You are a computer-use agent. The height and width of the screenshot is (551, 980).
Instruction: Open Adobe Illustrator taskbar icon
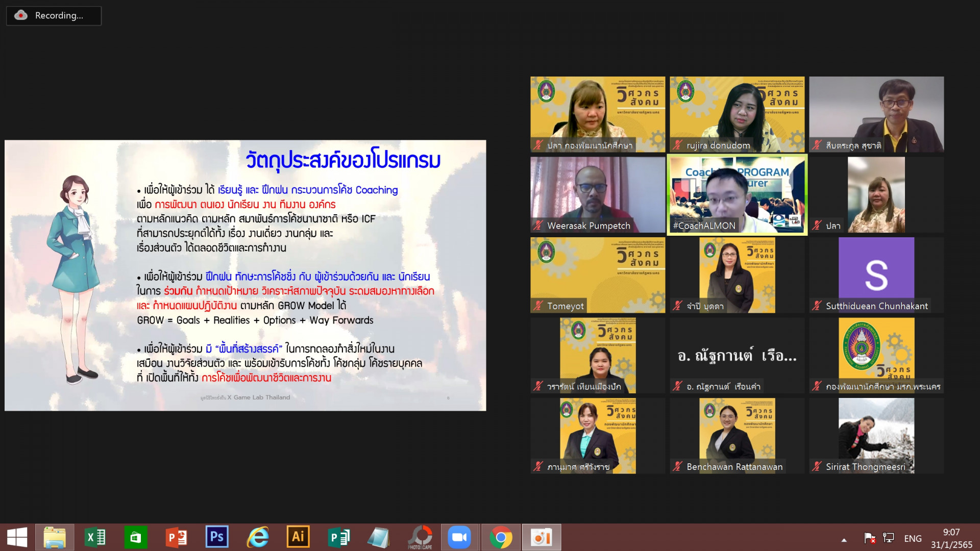(x=298, y=537)
